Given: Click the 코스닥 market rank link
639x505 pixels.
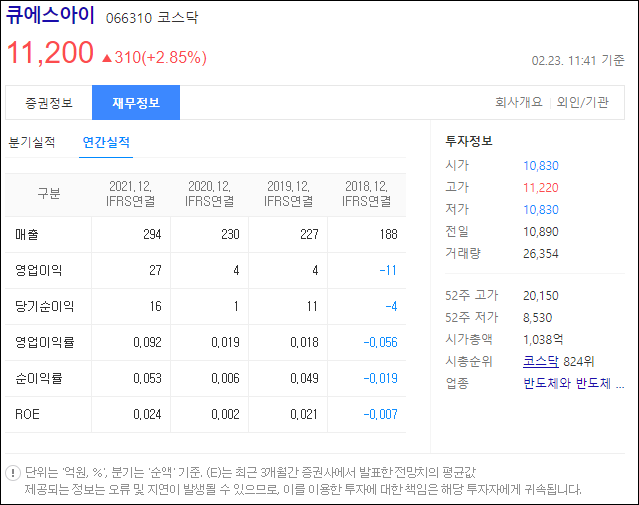Looking at the screenshot, I should coord(540,361).
